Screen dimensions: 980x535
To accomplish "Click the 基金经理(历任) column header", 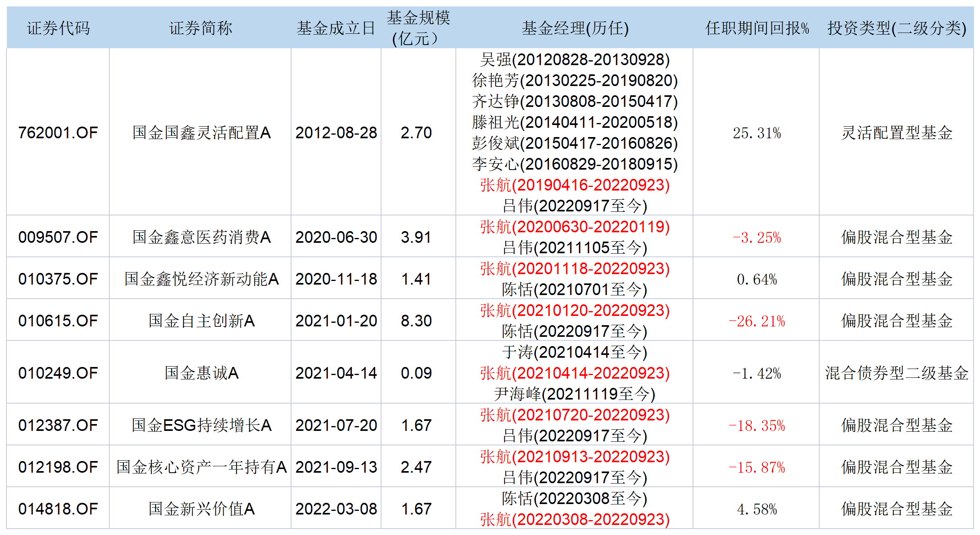I will pos(574,28).
